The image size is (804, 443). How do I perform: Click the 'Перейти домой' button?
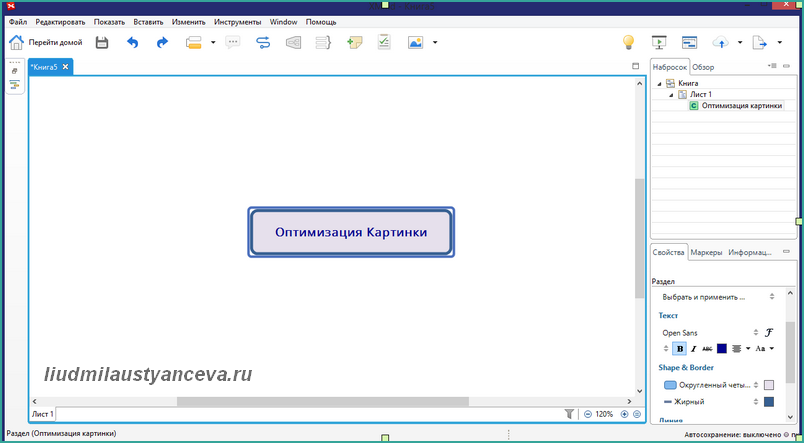coord(45,43)
